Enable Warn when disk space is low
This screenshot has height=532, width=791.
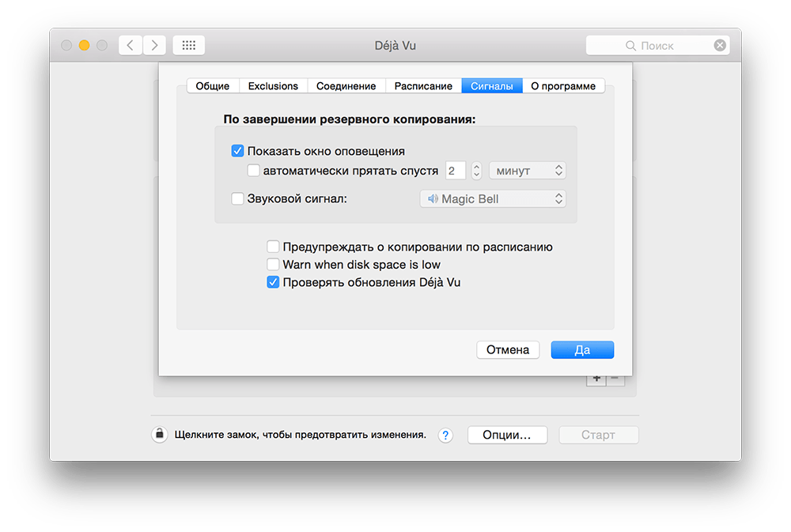pos(273,264)
